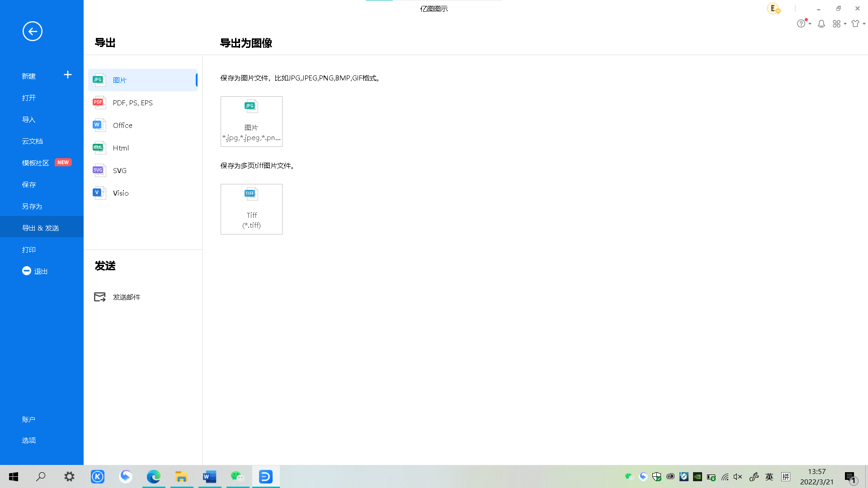This screenshot has height=488, width=868.
Task: Click the pen tray icon
Action: (754, 477)
